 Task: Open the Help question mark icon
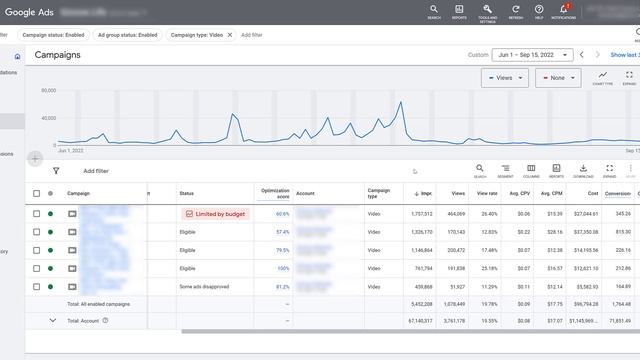tap(539, 11)
